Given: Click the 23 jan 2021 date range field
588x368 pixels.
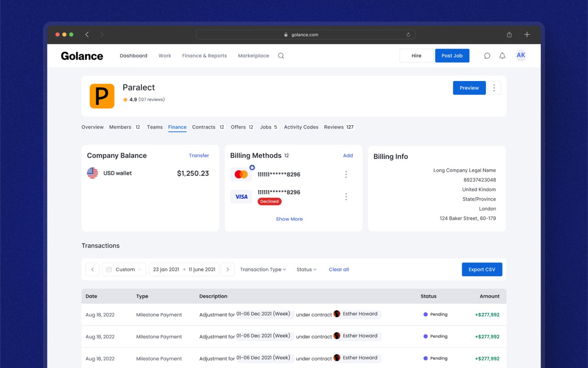Looking at the screenshot, I should [x=184, y=270].
